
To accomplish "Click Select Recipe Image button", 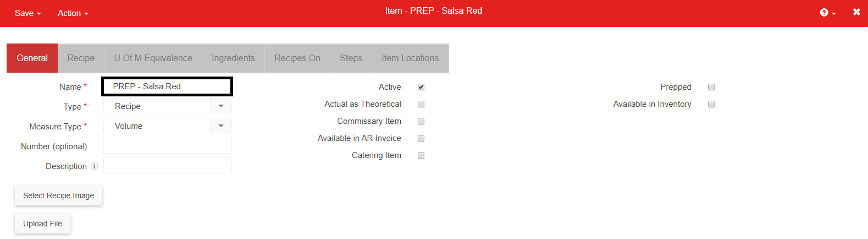I will coord(59,195).
